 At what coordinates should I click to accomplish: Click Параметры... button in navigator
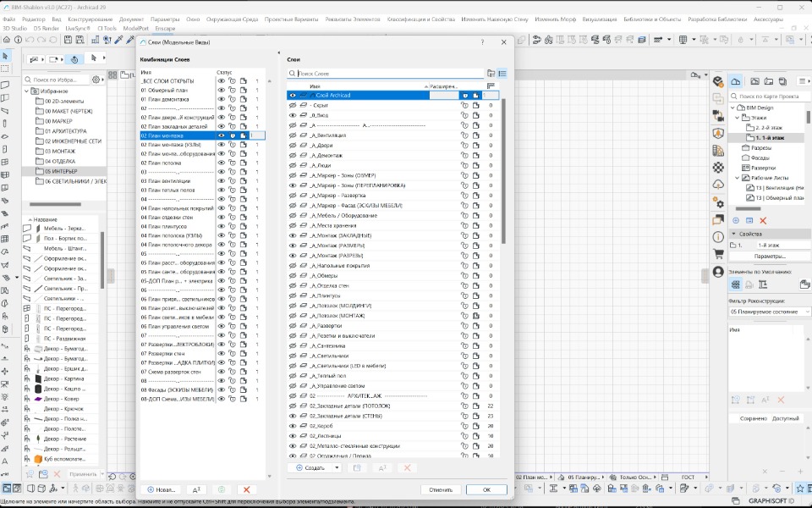coord(770,256)
